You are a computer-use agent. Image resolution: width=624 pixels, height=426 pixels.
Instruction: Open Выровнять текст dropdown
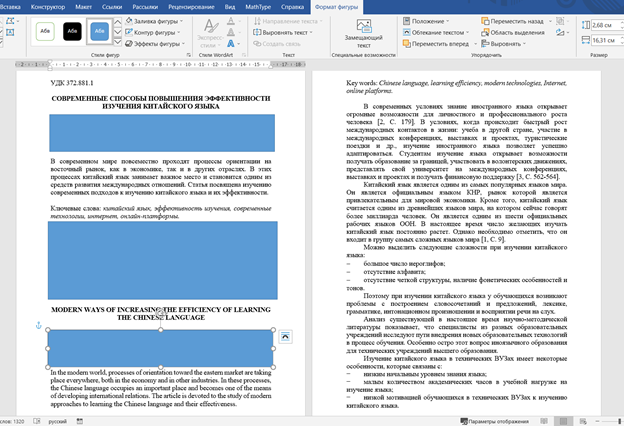(x=283, y=32)
